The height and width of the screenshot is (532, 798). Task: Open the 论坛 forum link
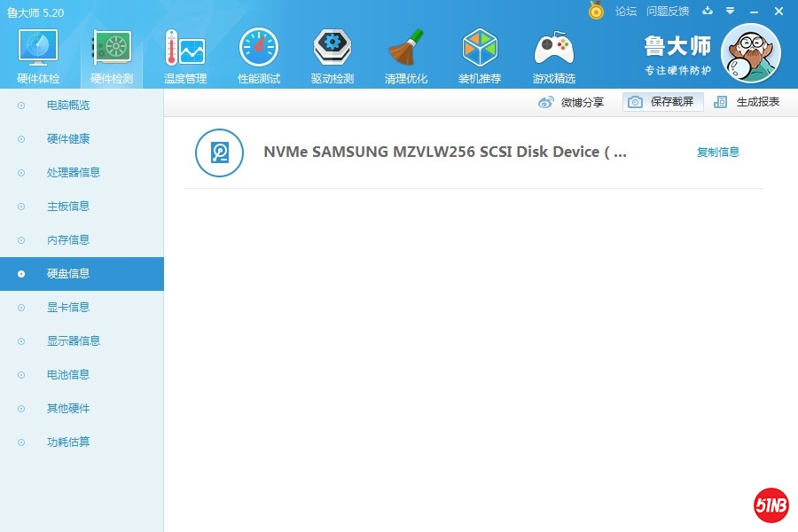tap(626, 12)
